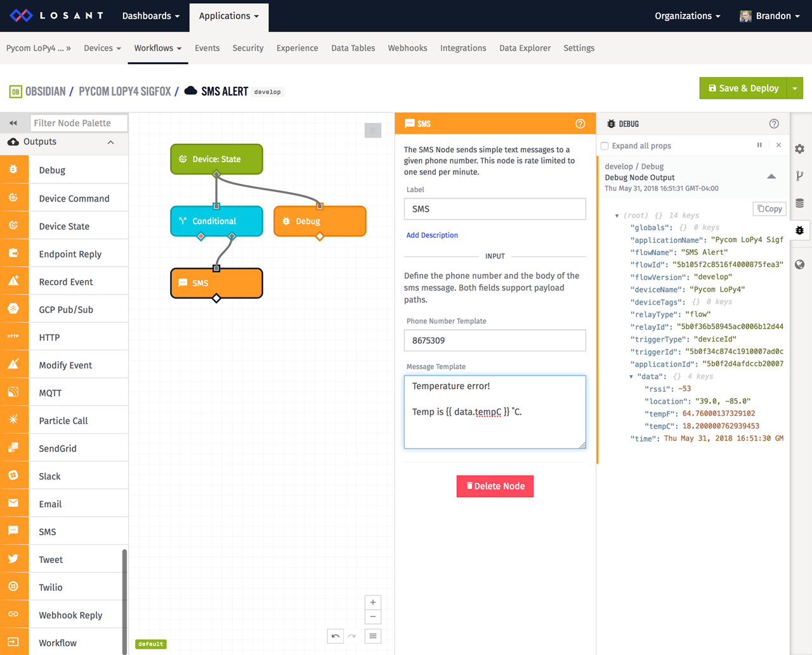Open the Organizations dropdown

point(688,16)
